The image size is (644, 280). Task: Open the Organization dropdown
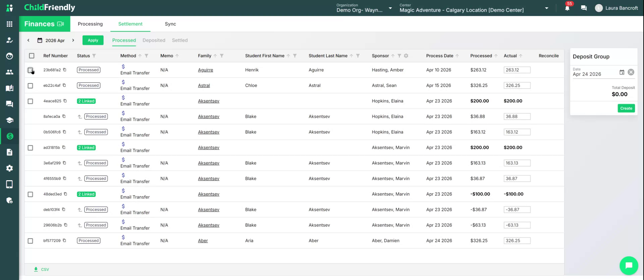364,8
